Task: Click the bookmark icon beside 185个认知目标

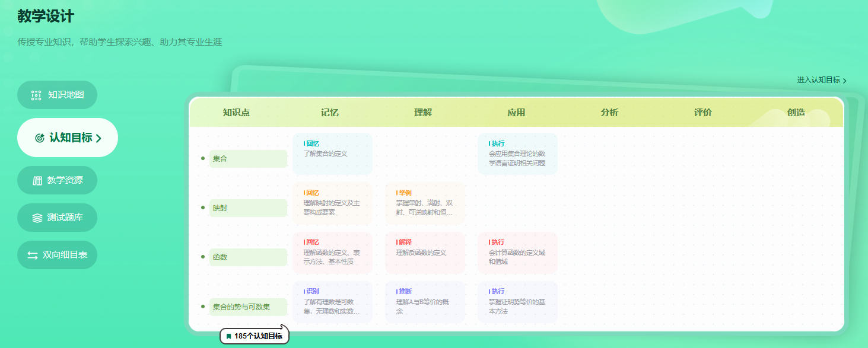Action: (228, 336)
